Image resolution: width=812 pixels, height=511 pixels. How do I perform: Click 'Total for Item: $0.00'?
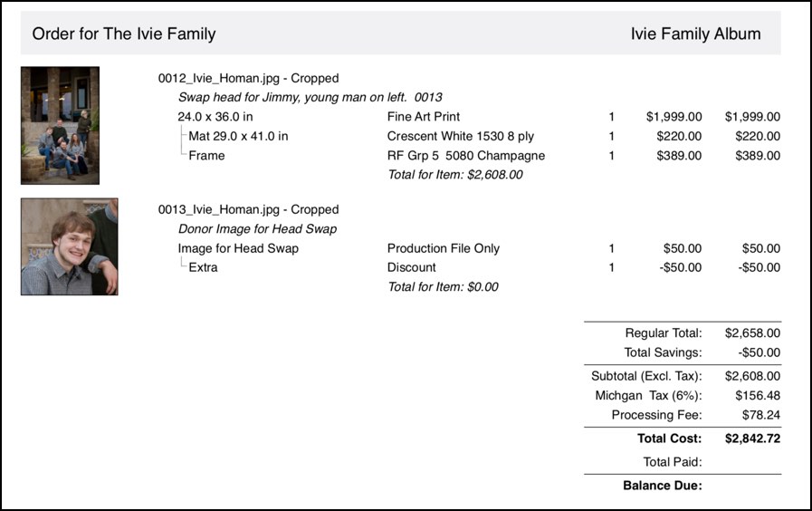point(443,287)
